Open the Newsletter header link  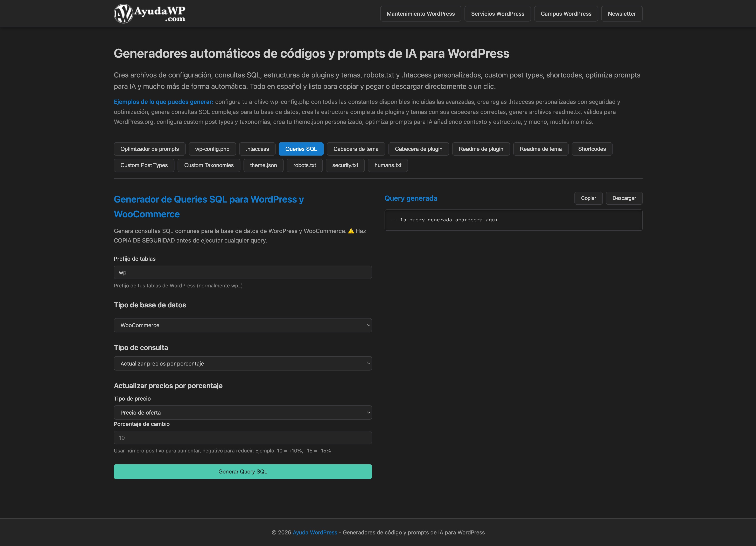coord(621,14)
